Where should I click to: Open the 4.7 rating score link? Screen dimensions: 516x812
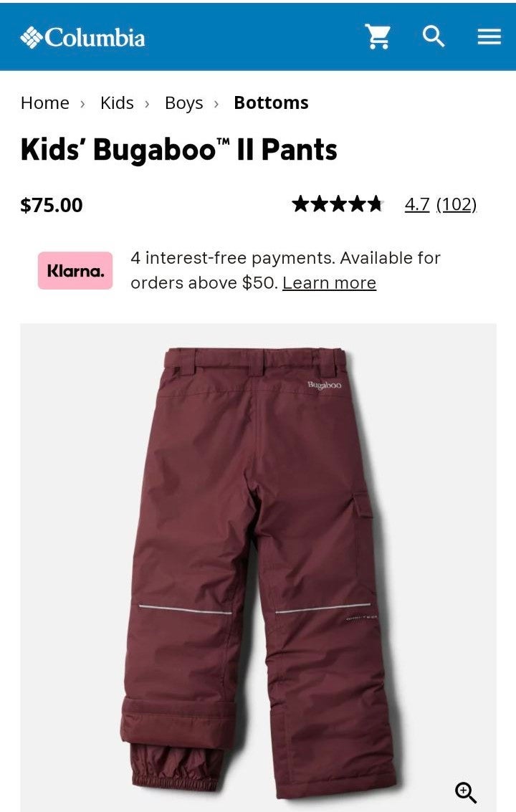click(x=417, y=204)
